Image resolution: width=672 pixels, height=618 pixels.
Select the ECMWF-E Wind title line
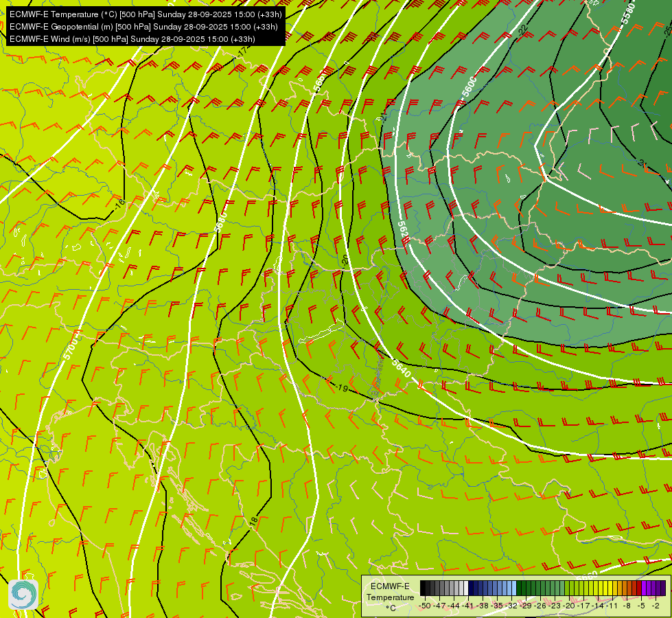click(132, 39)
